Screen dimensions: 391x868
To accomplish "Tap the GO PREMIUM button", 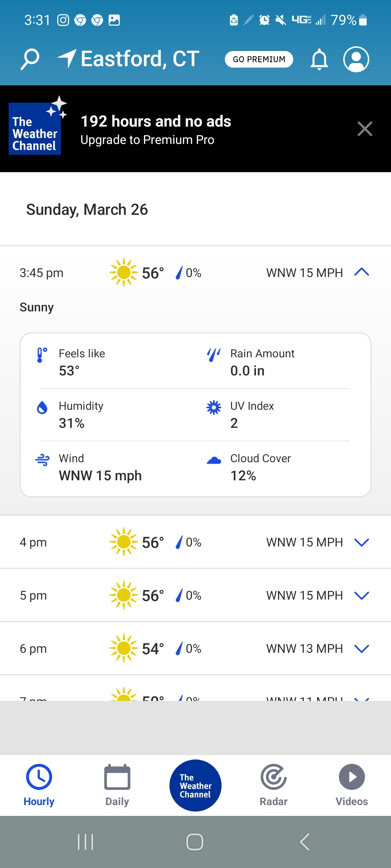I will (x=259, y=59).
